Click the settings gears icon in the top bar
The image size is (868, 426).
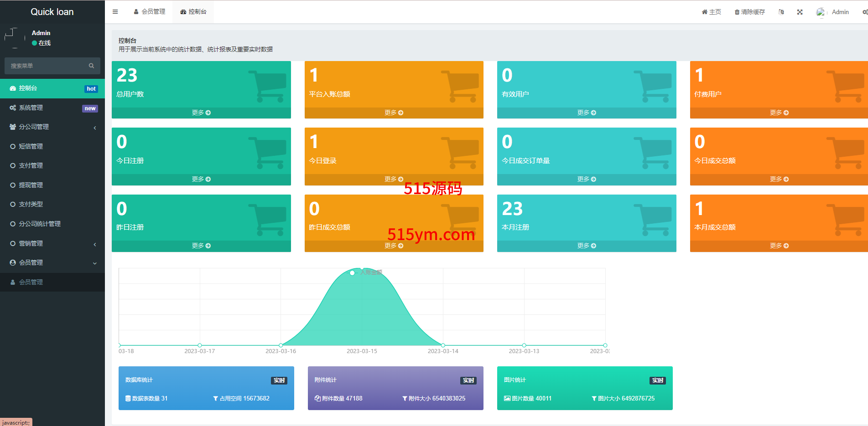(x=864, y=12)
